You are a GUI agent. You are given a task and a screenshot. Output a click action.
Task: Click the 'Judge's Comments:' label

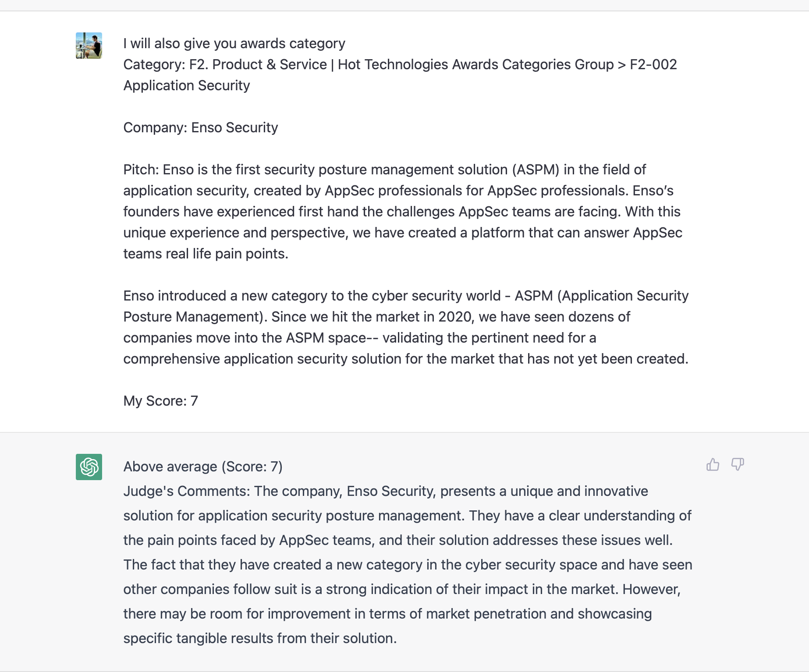tap(186, 491)
